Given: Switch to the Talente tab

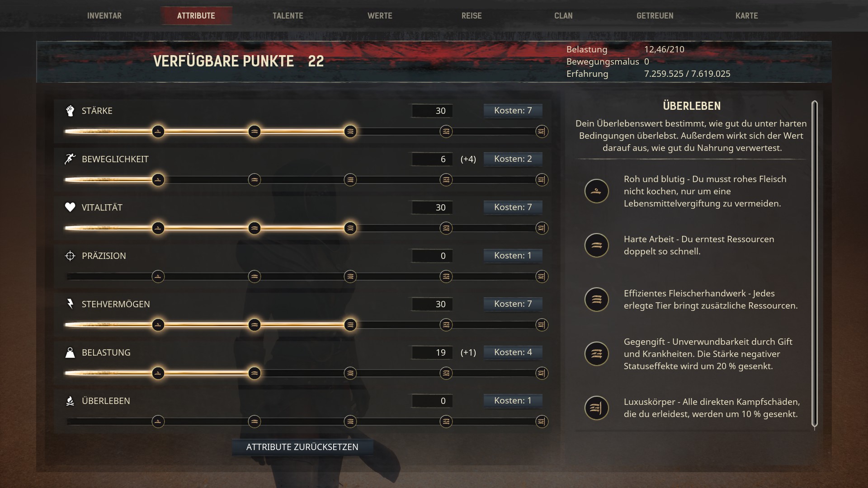Looking at the screenshot, I should [x=288, y=16].
